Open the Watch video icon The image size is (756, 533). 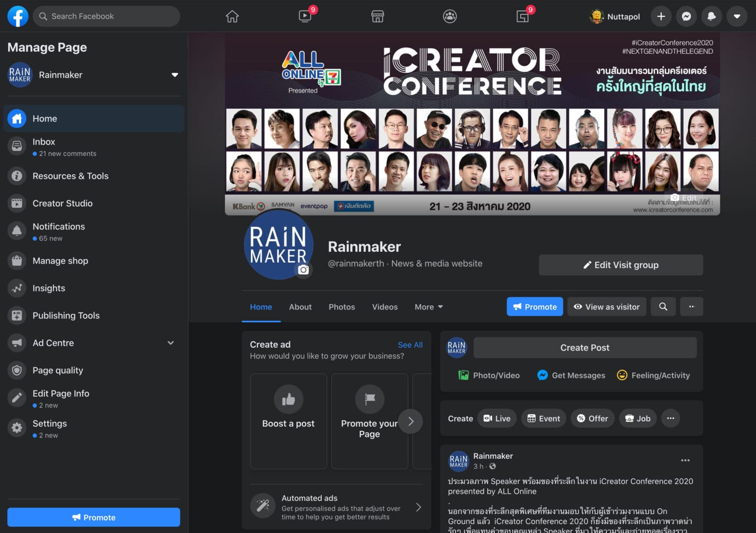point(305,17)
